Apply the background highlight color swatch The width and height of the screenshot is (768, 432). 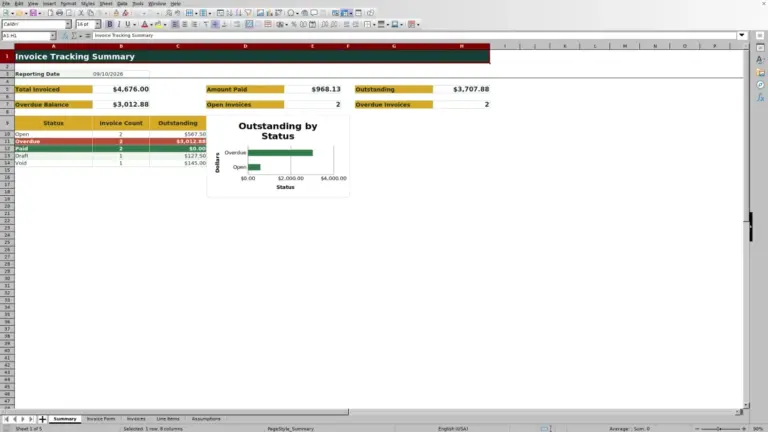coord(158,24)
